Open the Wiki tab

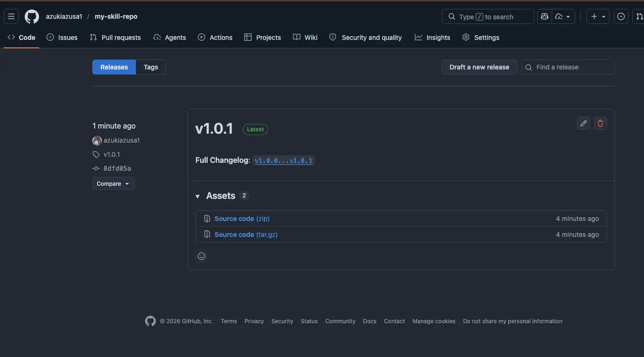point(305,38)
